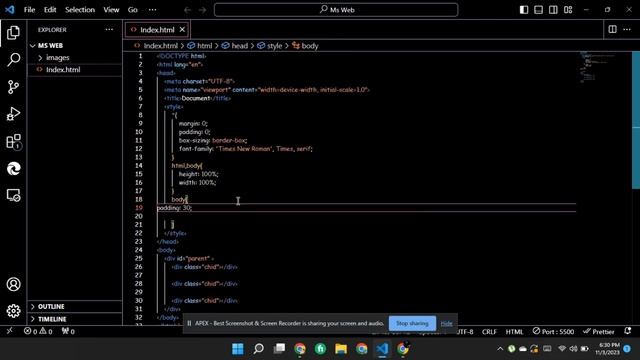Click Prettier in the status bar
This screenshot has width=640, height=360.
click(x=599, y=331)
